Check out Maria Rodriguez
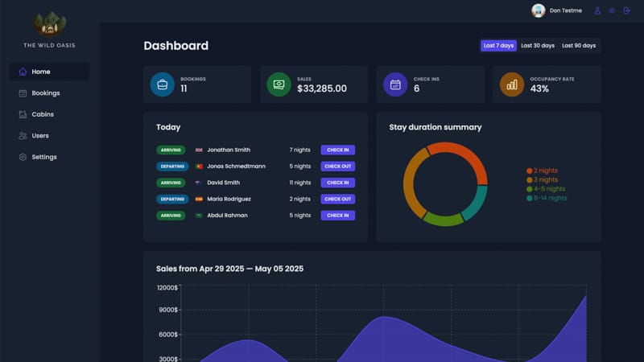 pyautogui.click(x=337, y=199)
